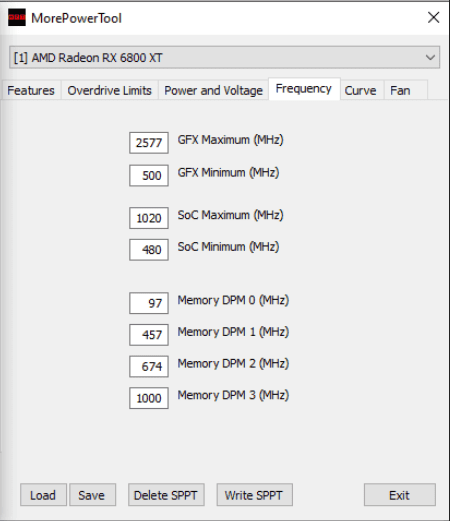
Task: Go to the Power and Voltage tab
Action: pyautogui.click(x=213, y=90)
